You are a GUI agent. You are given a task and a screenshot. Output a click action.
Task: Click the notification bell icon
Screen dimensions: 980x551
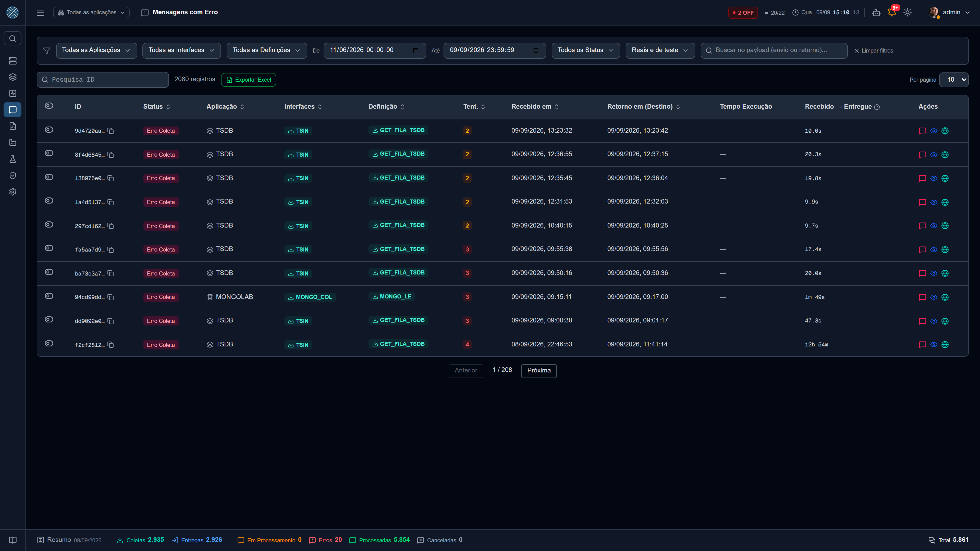(x=892, y=12)
